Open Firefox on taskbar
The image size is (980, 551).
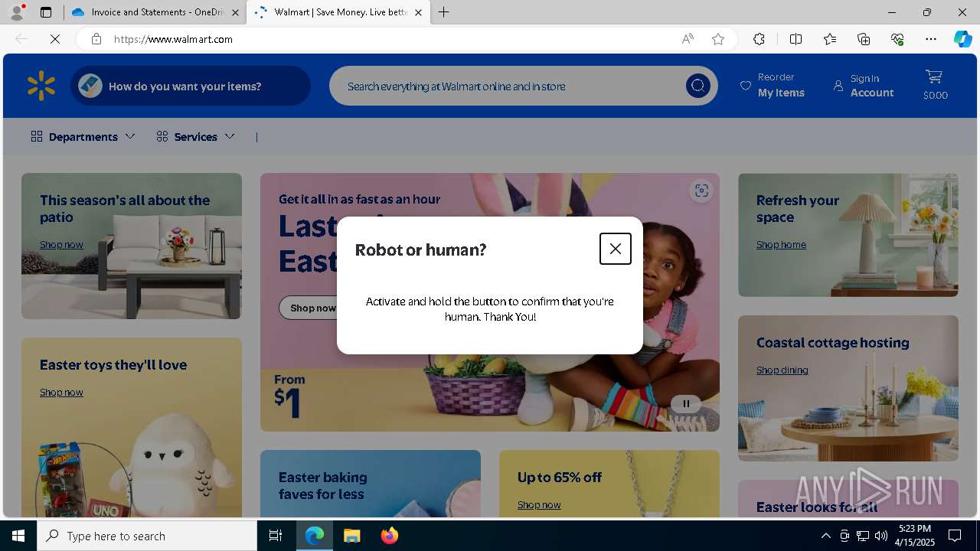pyautogui.click(x=389, y=536)
